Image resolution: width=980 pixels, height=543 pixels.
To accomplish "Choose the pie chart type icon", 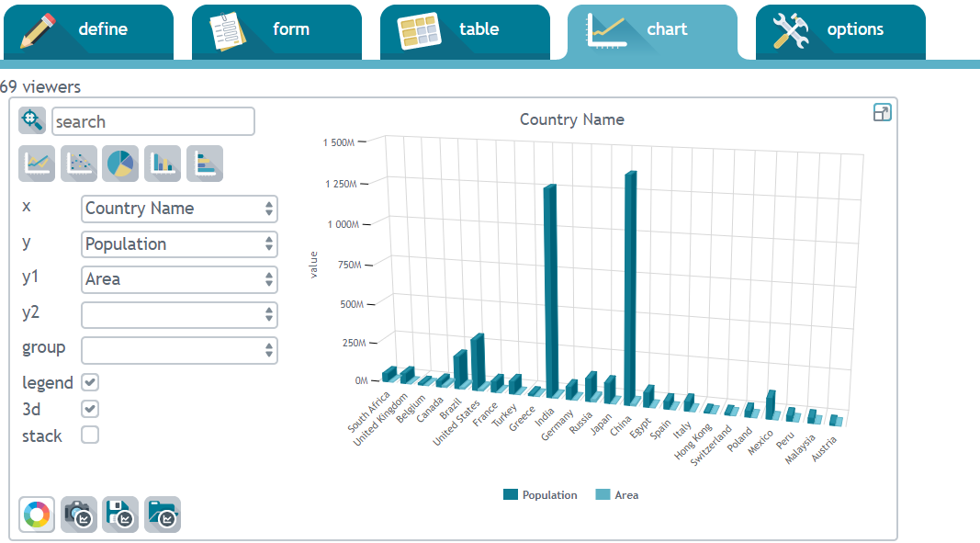I will pyautogui.click(x=120, y=164).
